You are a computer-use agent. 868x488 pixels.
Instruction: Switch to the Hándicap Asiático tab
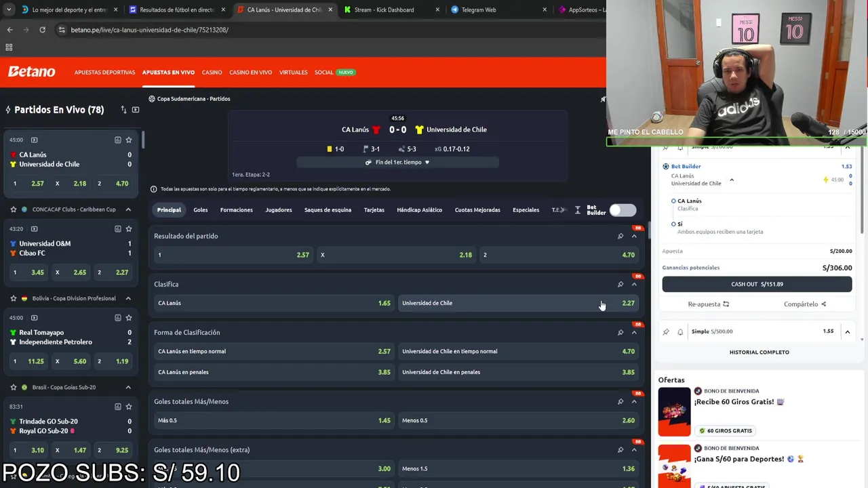click(x=419, y=210)
